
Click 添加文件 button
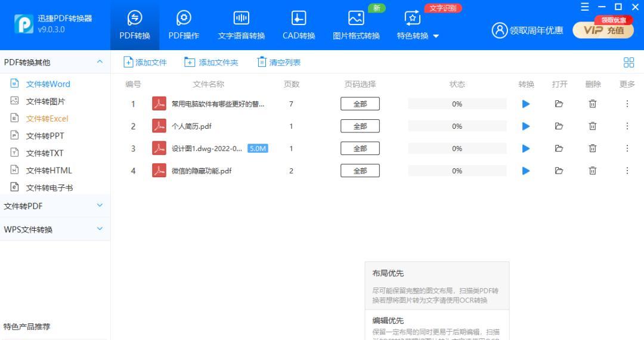pyautogui.click(x=145, y=63)
